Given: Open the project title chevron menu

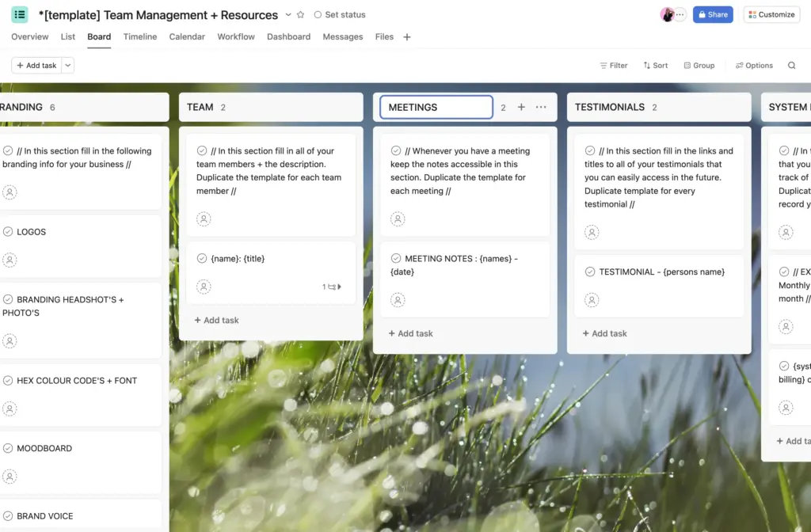Looking at the screenshot, I should pos(288,14).
